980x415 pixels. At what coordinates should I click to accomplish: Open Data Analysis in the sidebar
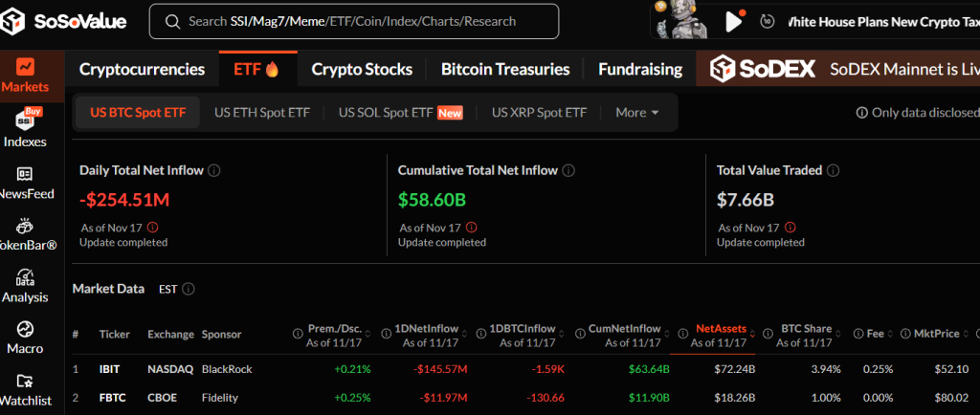click(x=25, y=287)
